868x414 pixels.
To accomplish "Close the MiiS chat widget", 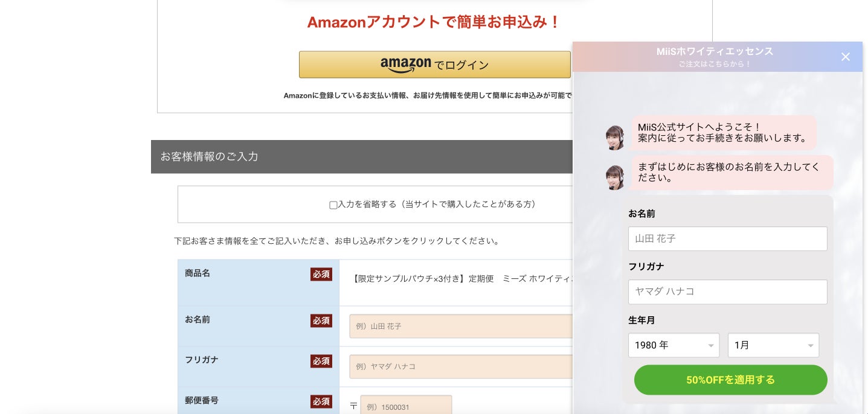I will tap(845, 57).
